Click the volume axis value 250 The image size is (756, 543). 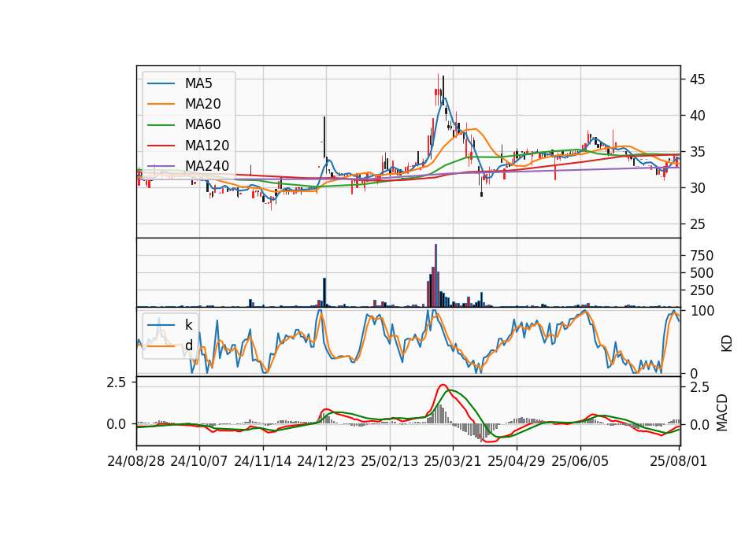702,290
